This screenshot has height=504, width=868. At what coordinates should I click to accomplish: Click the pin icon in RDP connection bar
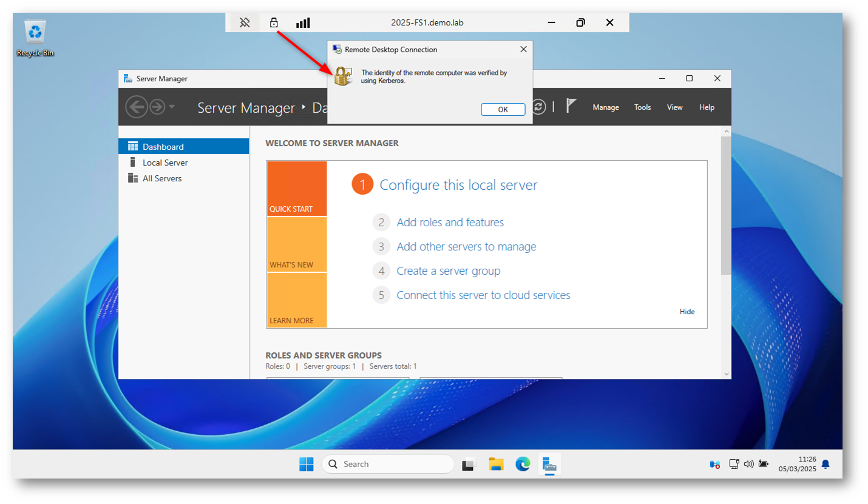point(245,23)
